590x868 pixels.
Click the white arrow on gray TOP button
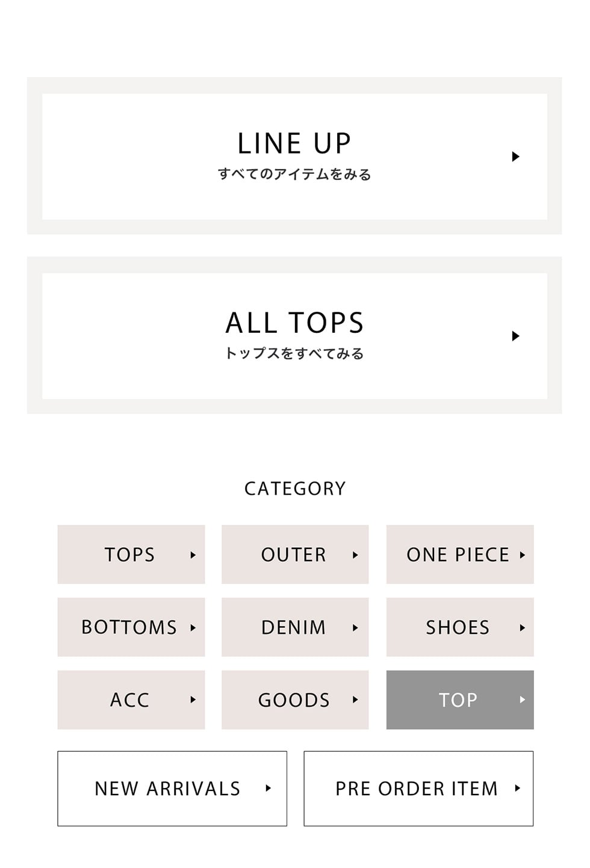coord(522,699)
